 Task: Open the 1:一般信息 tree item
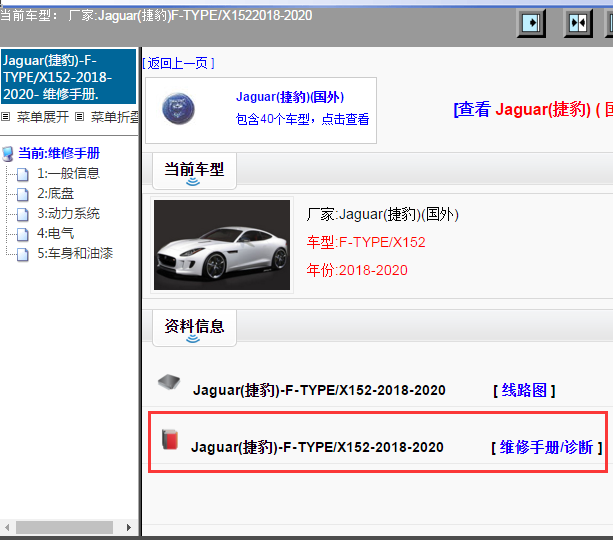[x=68, y=173]
